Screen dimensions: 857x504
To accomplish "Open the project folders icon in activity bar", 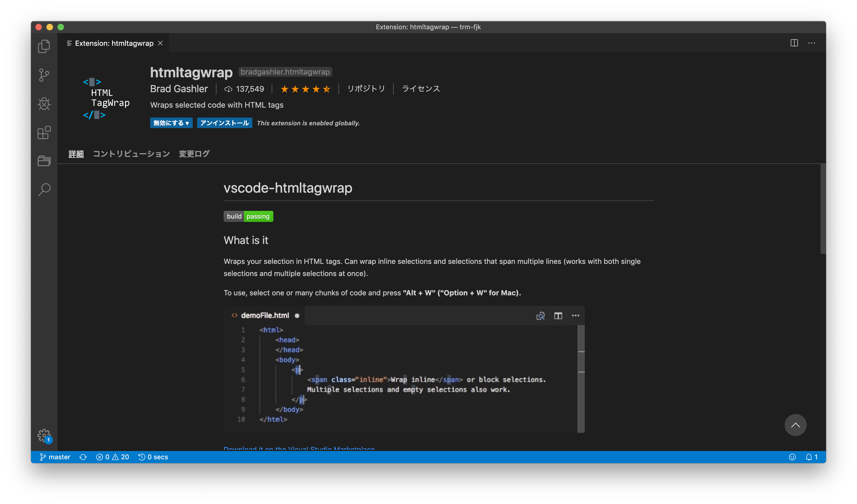I will [44, 161].
